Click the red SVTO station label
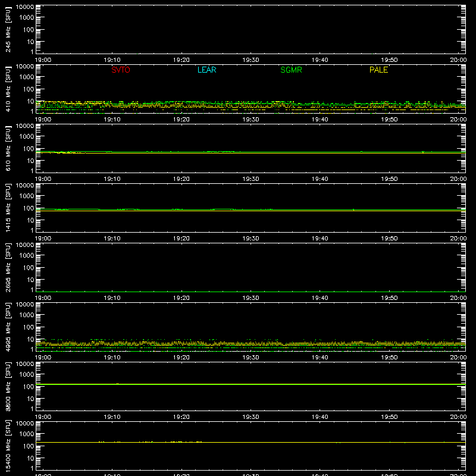The width and height of the screenshot is (476, 476). tap(121, 70)
